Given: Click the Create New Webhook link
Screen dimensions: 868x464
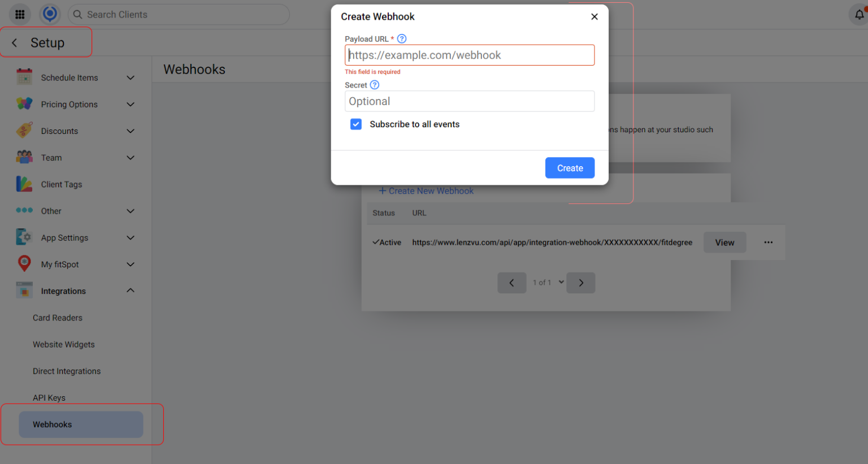Looking at the screenshot, I should point(426,190).
